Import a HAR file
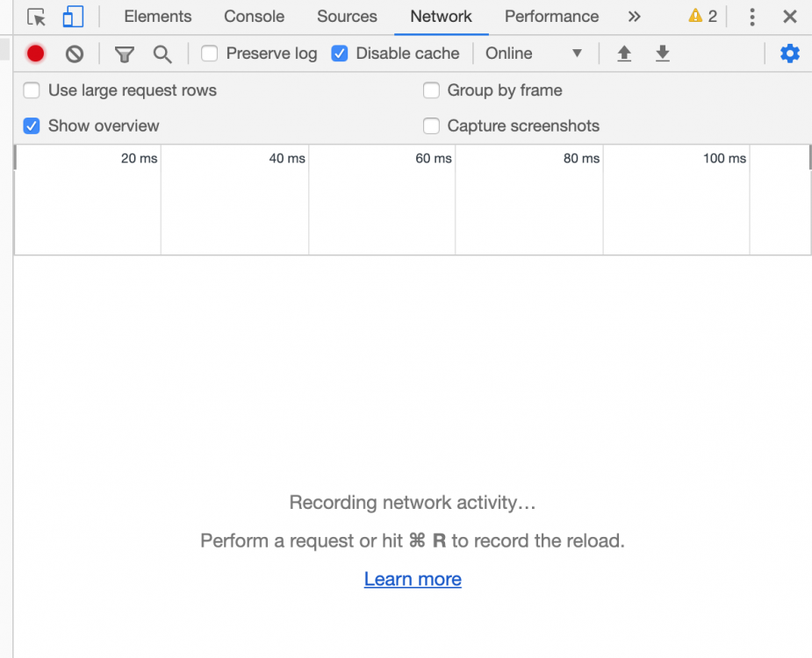812x658 pixels. click(624, 54)
